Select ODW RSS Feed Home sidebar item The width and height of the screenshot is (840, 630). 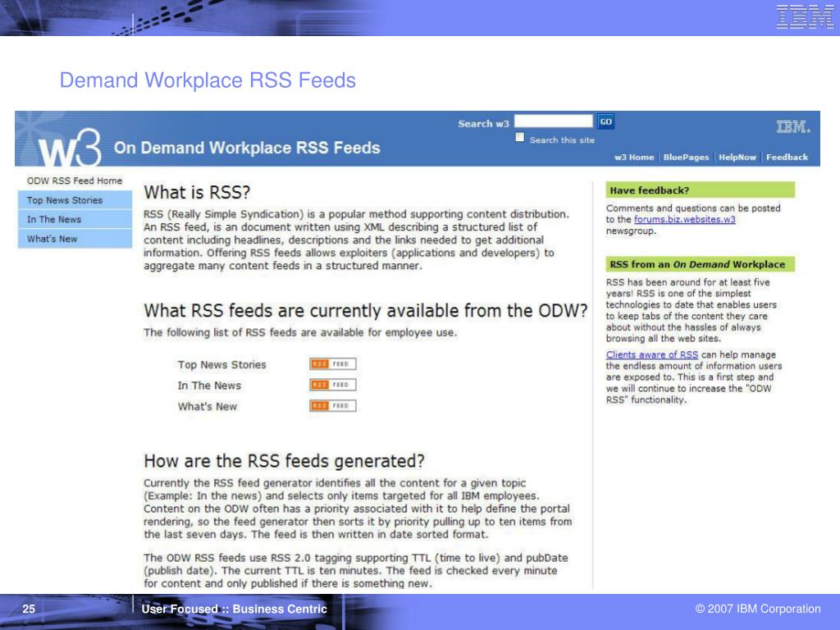tap(75, 181)
